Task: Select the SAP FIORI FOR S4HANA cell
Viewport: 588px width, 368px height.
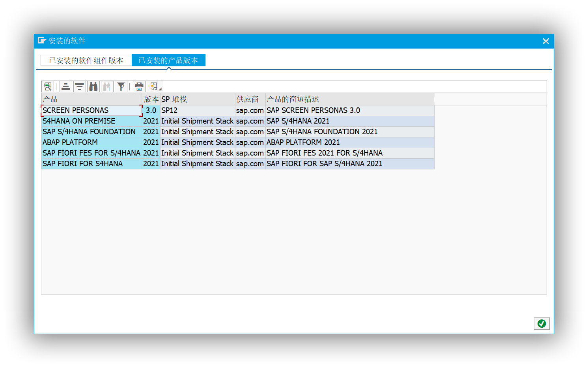Action: point(91,164)
